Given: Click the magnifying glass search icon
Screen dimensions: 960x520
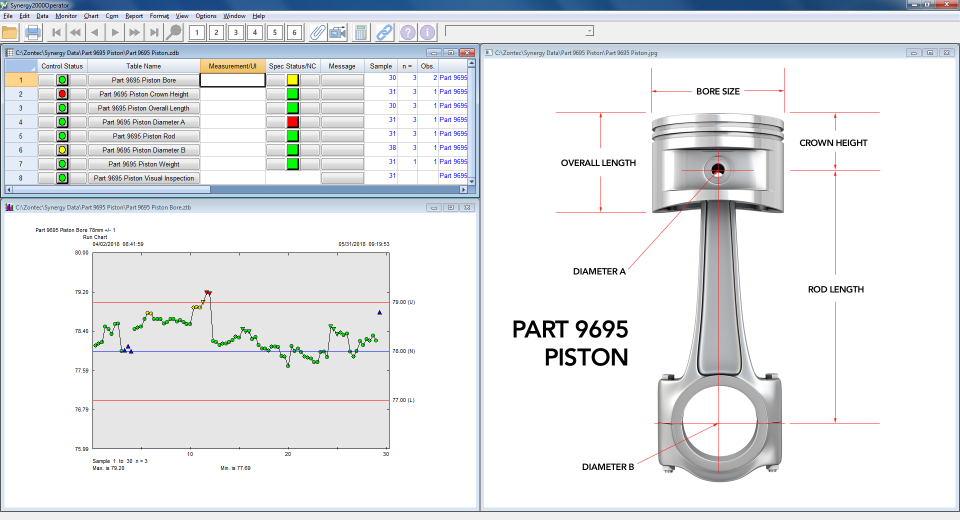Looking at the screenshot, I should click(174, 33).
